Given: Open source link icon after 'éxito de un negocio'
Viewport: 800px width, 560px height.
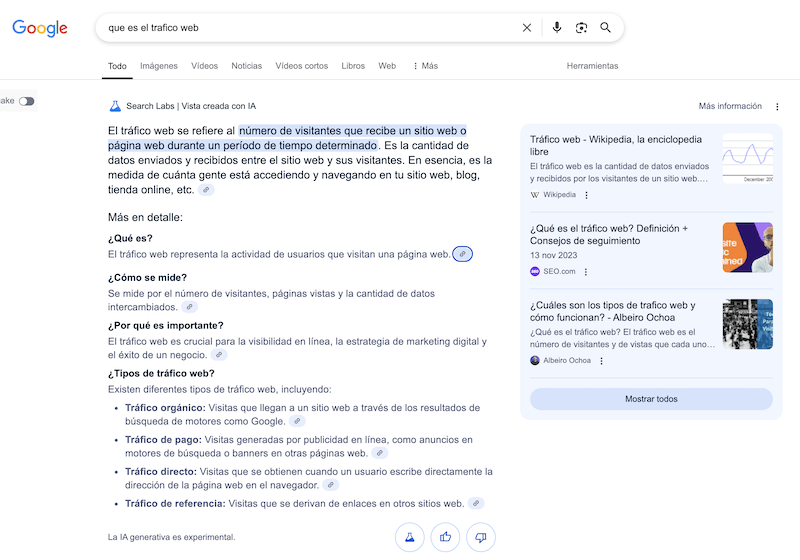Looking at the screenshot, I should 219,355.
